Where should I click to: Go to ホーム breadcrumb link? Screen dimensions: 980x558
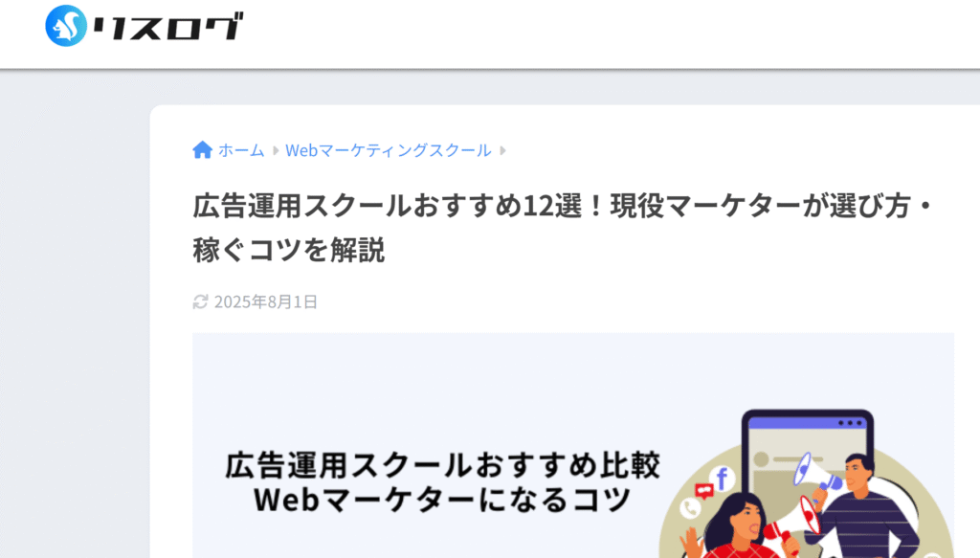(x=241, y=150)
